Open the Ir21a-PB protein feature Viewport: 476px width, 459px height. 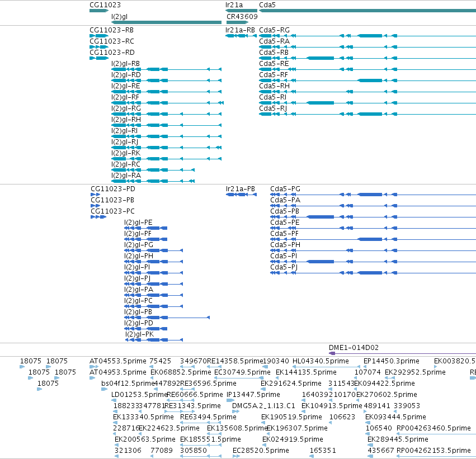(241, 195)
